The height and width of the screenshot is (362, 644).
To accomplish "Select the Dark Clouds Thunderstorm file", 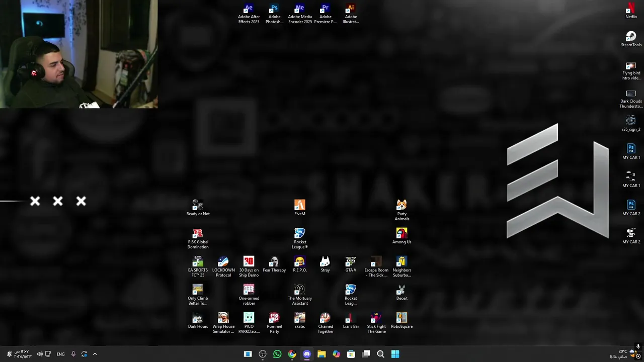I will (631, 99).
